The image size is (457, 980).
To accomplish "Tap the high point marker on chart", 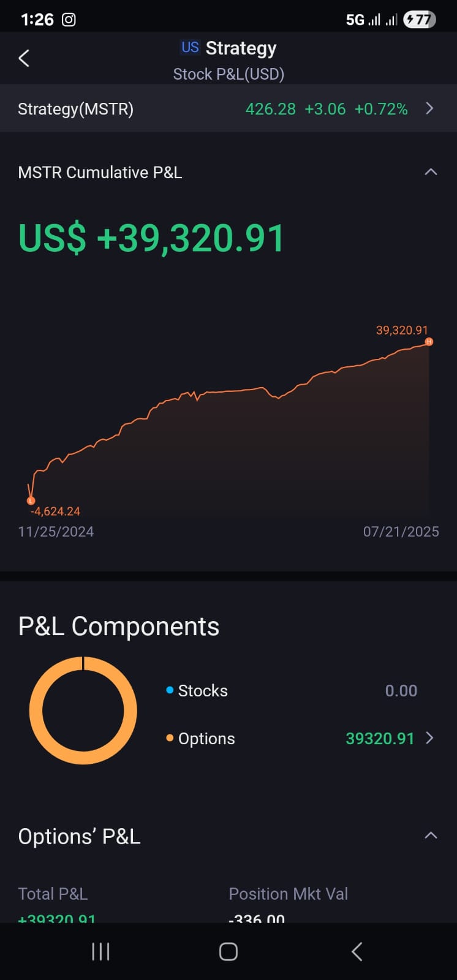I will click(429, 342).
